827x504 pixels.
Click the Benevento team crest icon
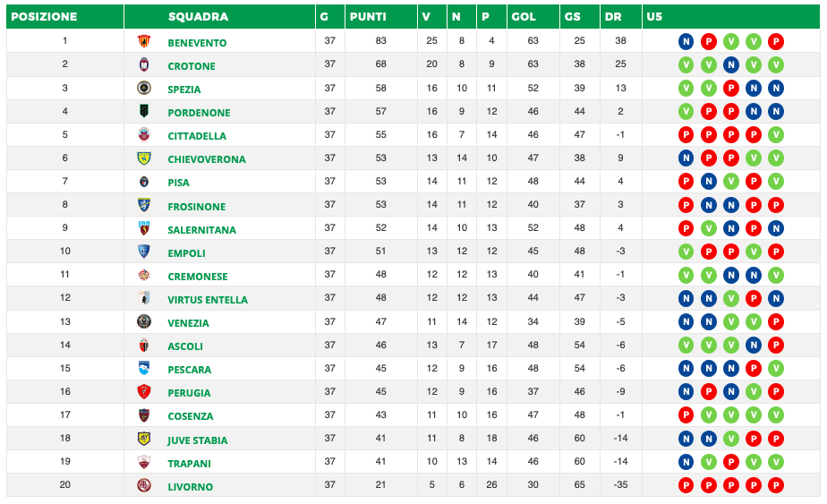pyautogui.click(x=143, y=42)
